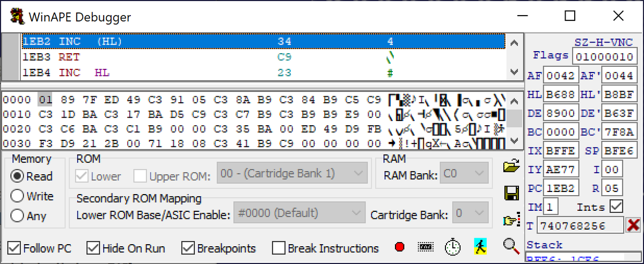
Task: Click the breakpoint gutter left of disassembly
Action: tap(11, 56)
